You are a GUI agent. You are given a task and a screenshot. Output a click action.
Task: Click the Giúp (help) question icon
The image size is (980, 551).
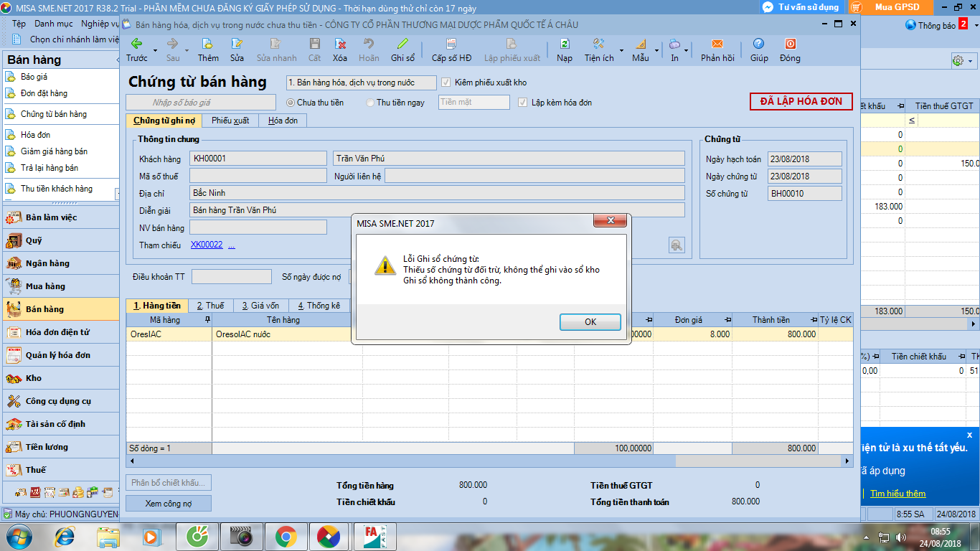click(759, 44)
